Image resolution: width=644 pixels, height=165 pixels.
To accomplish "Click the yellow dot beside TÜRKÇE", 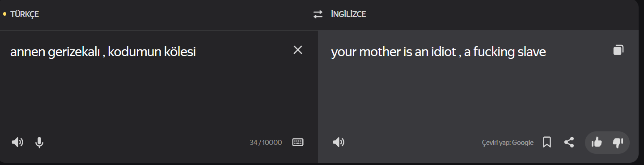I will click(x=4, y=14).
